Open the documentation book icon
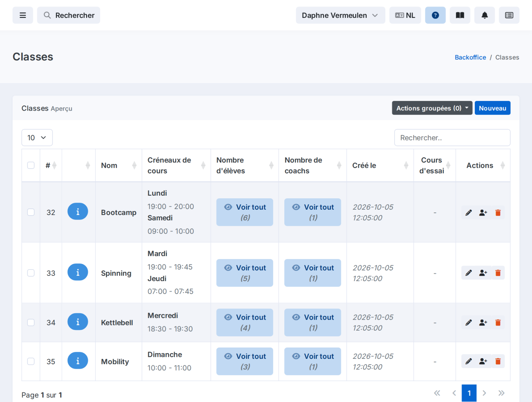Image resolution: width=532 pixels, height=402 pixels. pos(460,15)
